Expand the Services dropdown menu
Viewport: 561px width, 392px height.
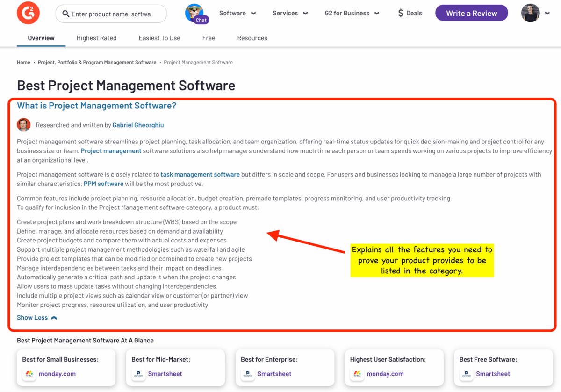(x=290, y=13)
